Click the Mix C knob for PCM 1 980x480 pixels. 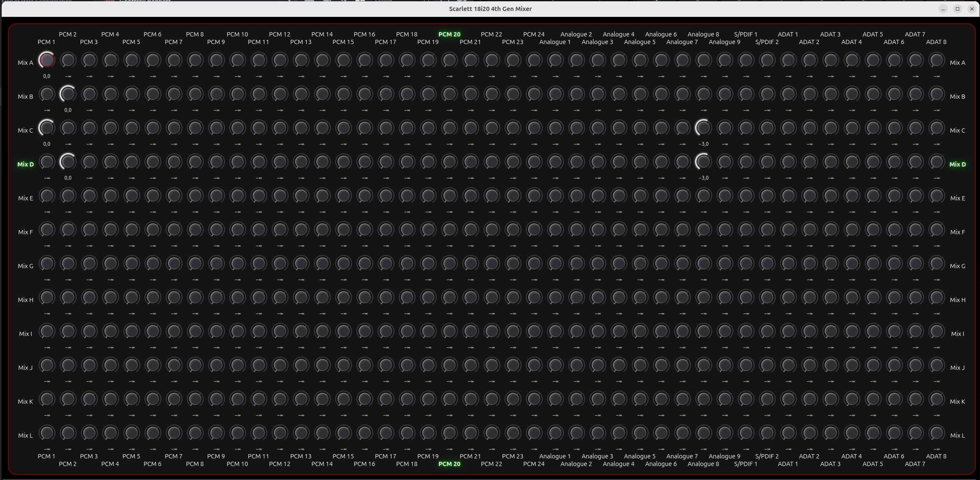47,128
